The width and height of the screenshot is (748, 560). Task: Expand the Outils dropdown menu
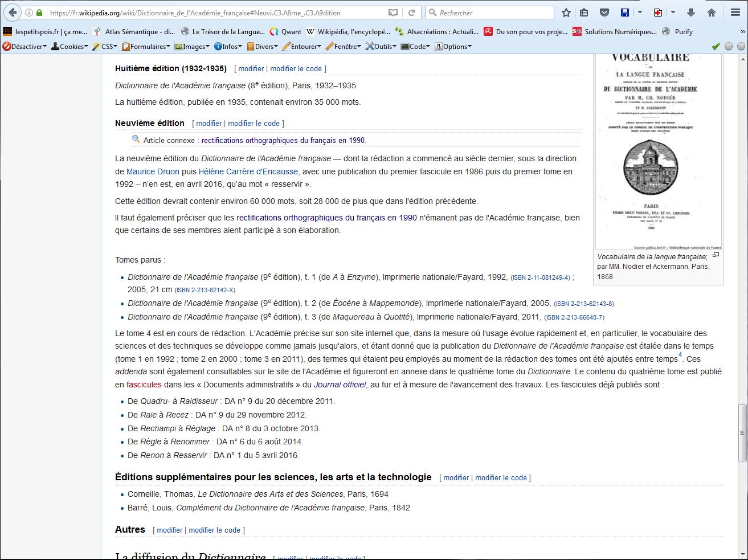382,47
